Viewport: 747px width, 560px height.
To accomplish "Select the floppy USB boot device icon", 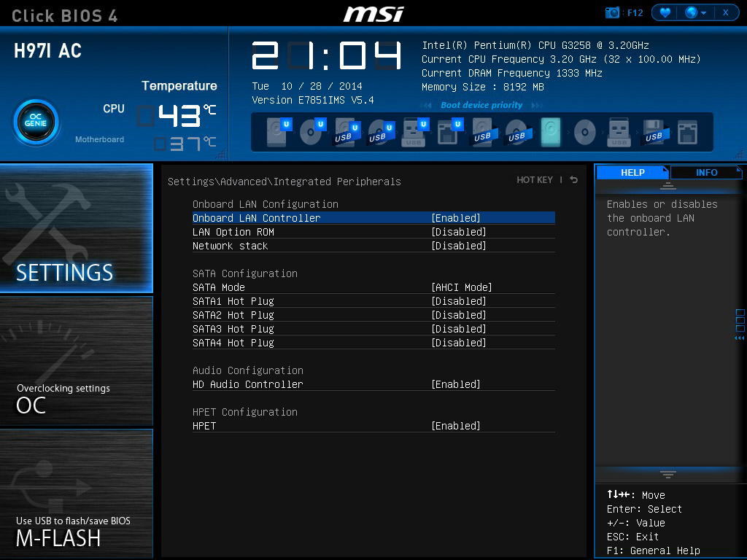I will [653, 133].
